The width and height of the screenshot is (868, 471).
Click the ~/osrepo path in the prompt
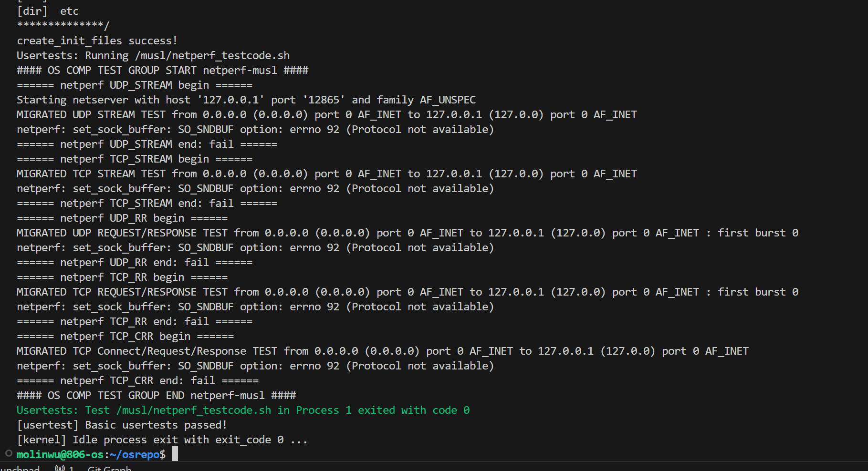(x=134, y=455)
